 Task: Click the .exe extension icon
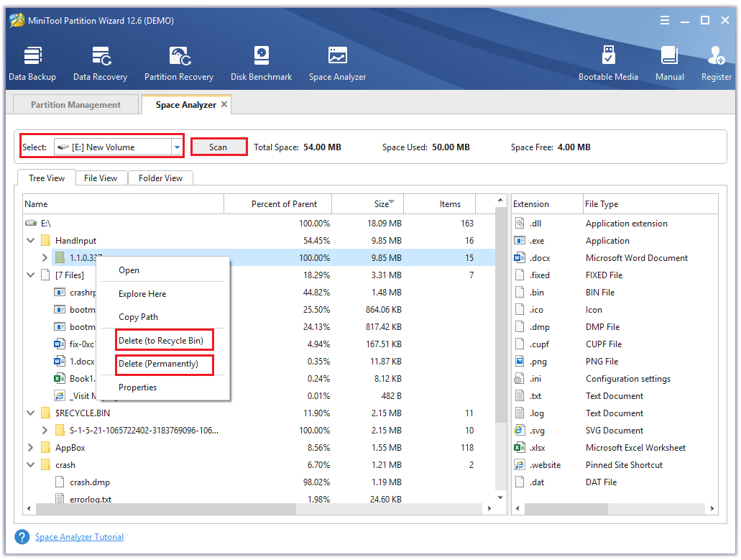(520, 241)
